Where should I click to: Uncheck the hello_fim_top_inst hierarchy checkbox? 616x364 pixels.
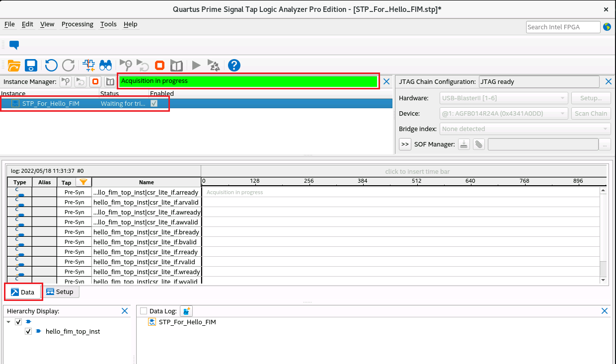click(x=28, y=331)
